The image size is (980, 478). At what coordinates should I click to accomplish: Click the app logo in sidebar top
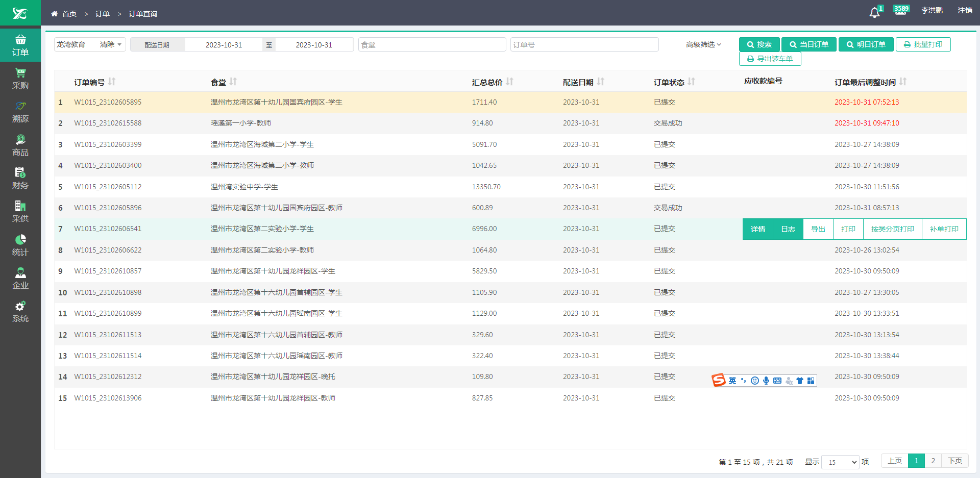click(x=20, y=13)
